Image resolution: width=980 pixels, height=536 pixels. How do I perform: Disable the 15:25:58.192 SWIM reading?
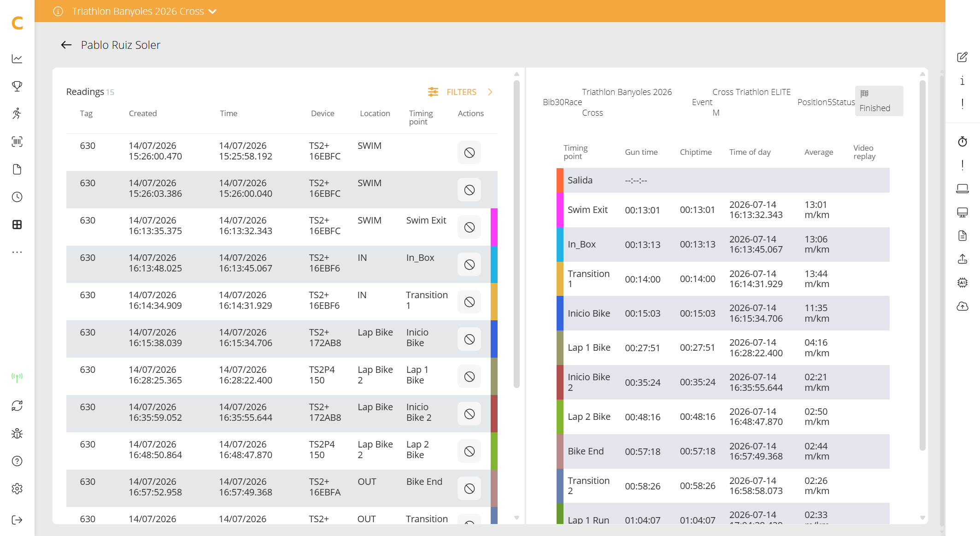point(469,153)
